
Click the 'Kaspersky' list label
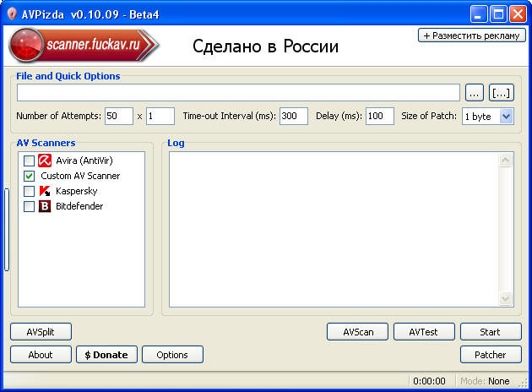coord(77,191)
